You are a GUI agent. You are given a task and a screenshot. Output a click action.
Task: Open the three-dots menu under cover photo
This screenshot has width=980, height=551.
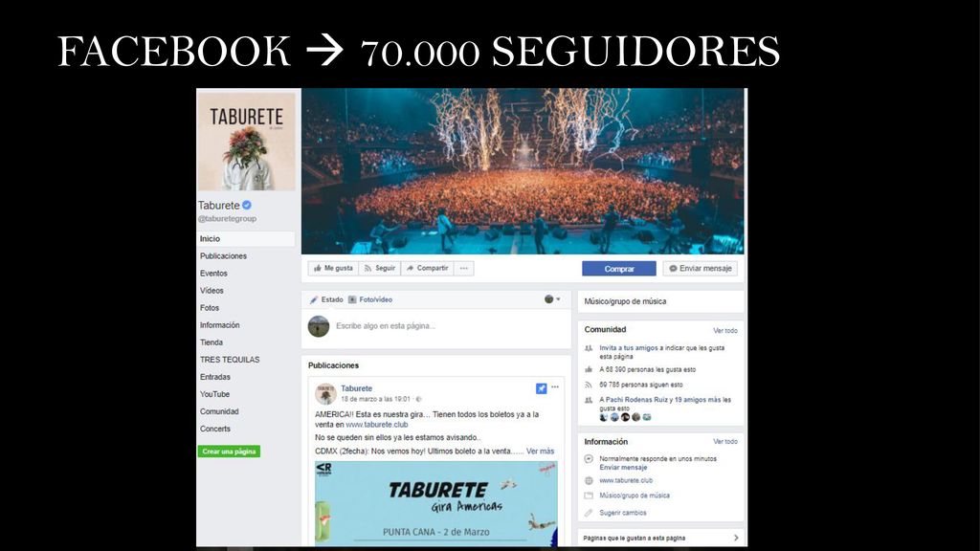(x=464, y=268)
